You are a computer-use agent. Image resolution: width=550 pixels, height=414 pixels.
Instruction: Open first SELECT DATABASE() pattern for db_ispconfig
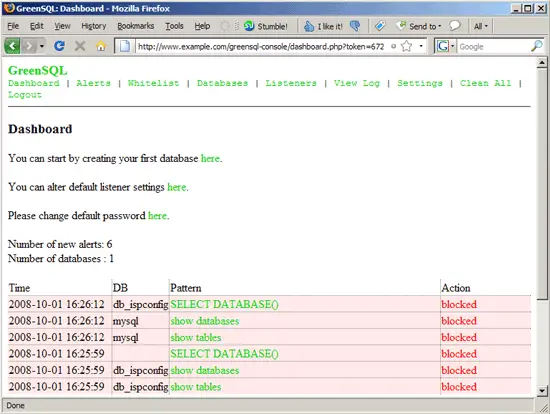point(224,304)
